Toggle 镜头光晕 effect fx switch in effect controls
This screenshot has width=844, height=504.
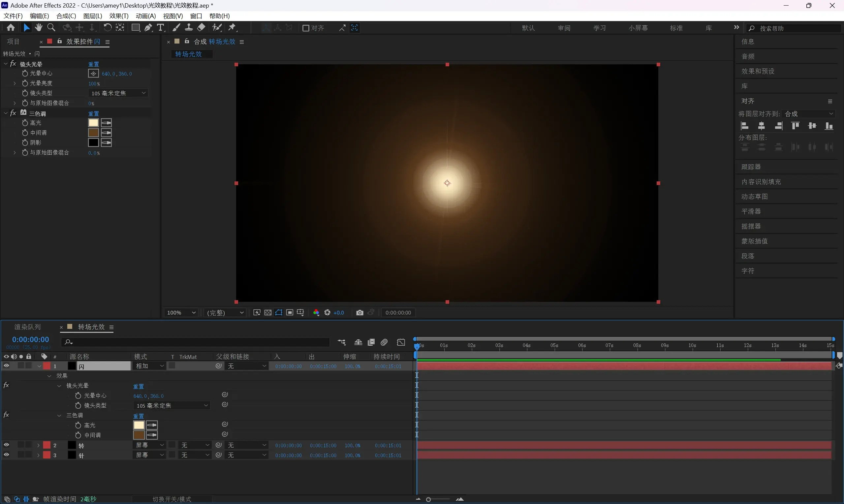(x=13, y=64)
